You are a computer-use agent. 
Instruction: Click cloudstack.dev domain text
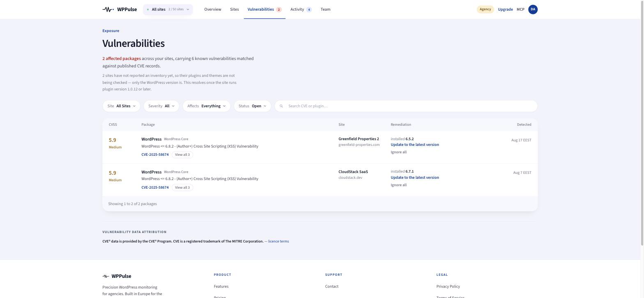coord(350,178)
